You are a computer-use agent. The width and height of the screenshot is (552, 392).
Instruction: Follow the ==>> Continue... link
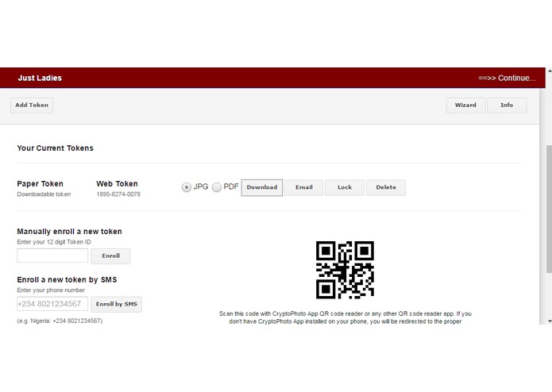pos(507,78)
